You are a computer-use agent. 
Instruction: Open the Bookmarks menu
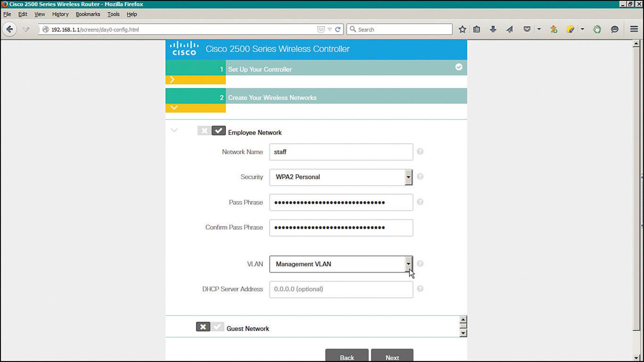coord(88,14)
